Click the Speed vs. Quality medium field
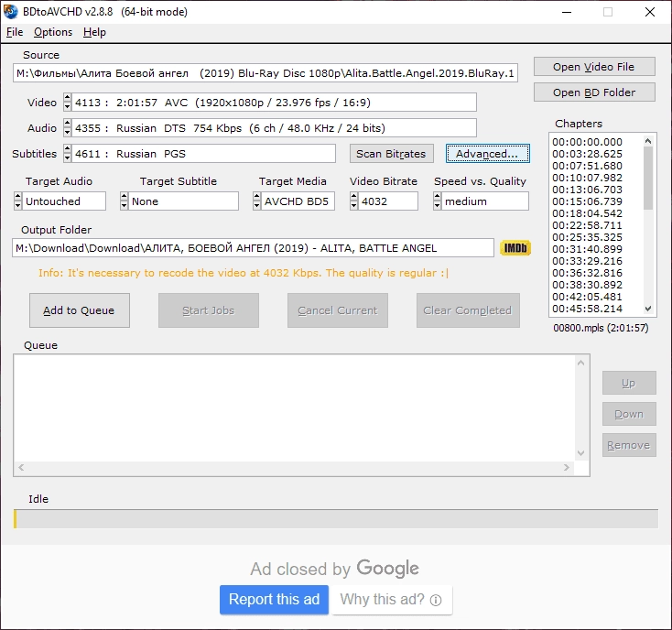Screen dimensions: 672x630 (484, 201)
